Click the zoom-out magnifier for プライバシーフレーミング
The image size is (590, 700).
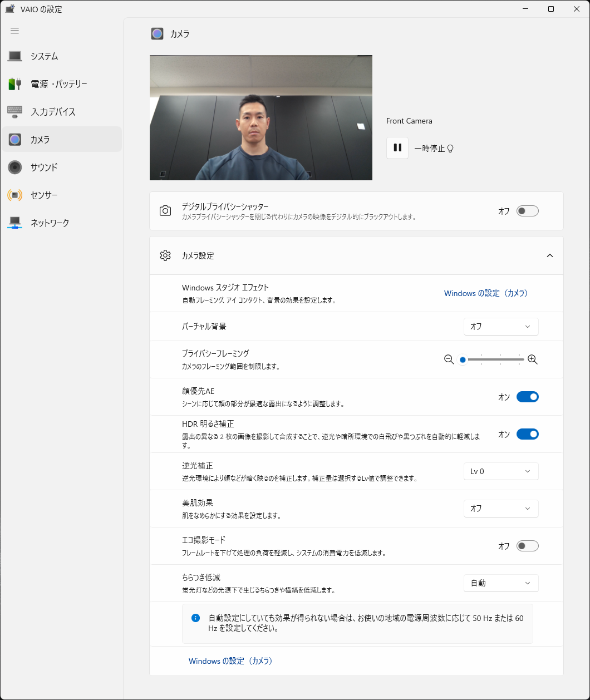click(x=449, y=359)
